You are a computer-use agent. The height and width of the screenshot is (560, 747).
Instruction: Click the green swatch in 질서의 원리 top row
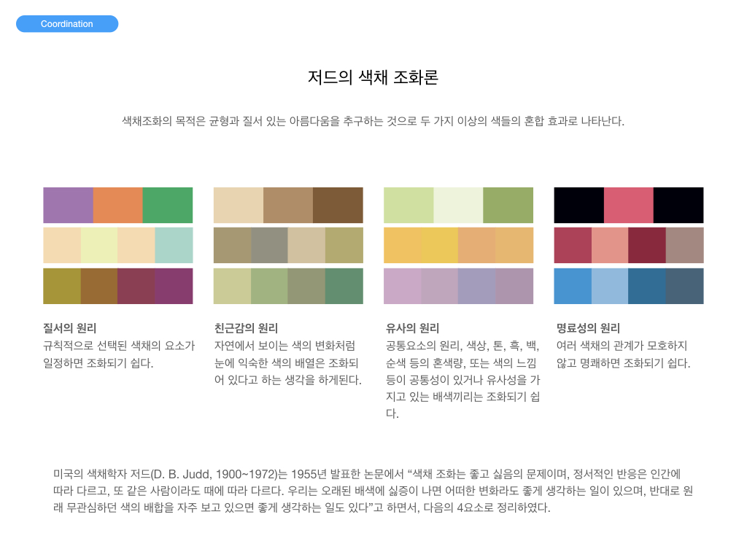point(168,205)
